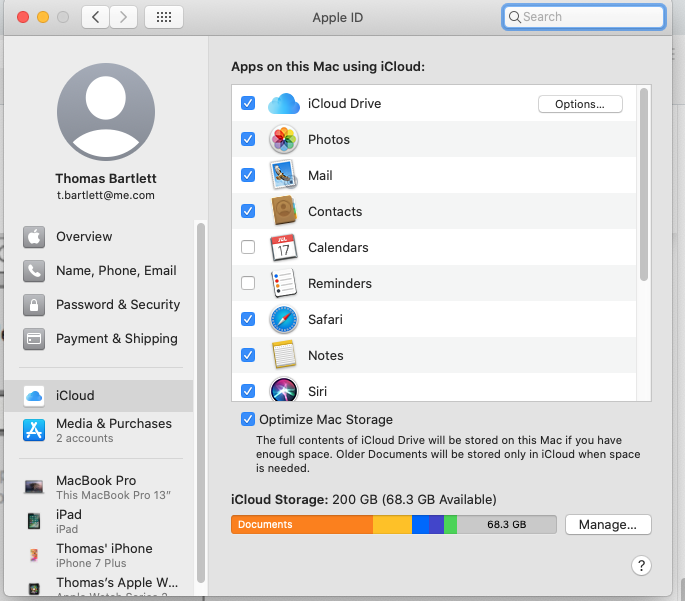Click the credit card icon for Payment & Shipping
Screen dimensions: 685x601
pyautogui.click(x=34, y=339)
